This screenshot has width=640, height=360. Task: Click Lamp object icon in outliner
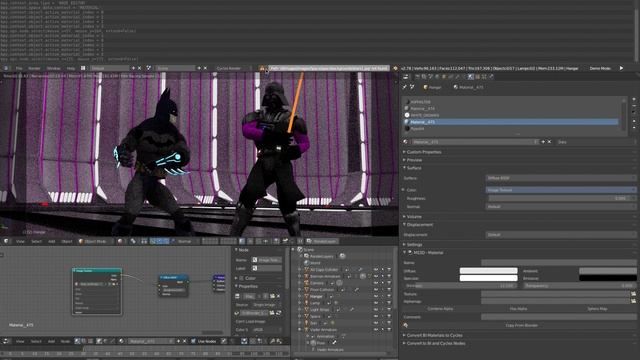306,303
